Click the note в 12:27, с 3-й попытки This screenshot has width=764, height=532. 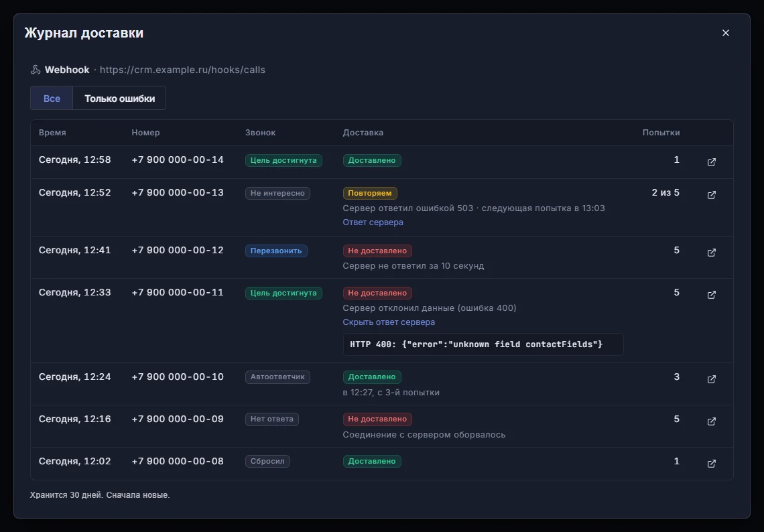tap(391, 393)
